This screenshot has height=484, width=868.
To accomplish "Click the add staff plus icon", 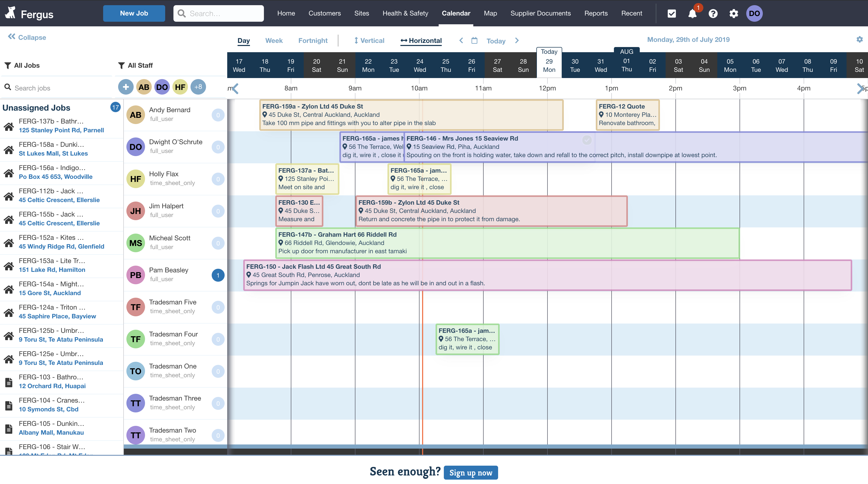I will (x=126, y=87).
